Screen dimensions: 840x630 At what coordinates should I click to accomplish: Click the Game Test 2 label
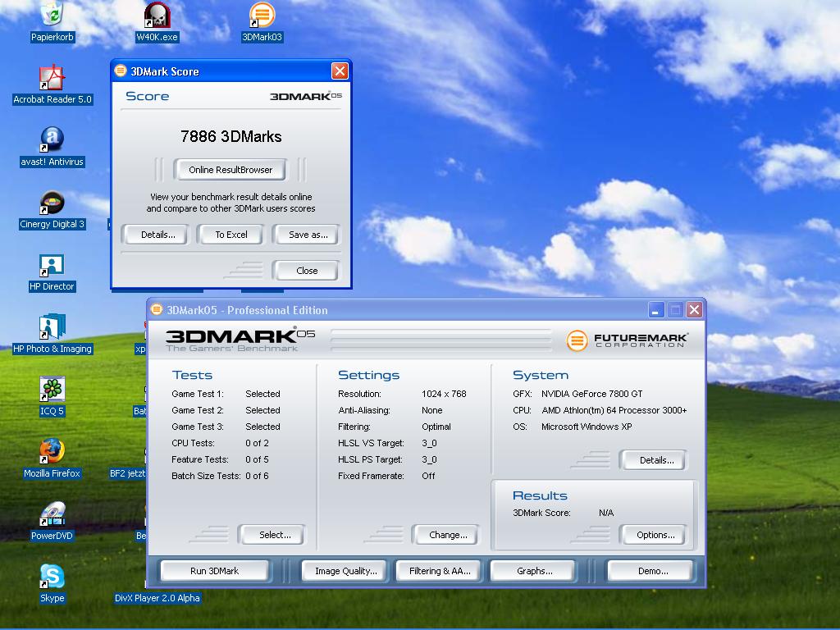point(198,410)
